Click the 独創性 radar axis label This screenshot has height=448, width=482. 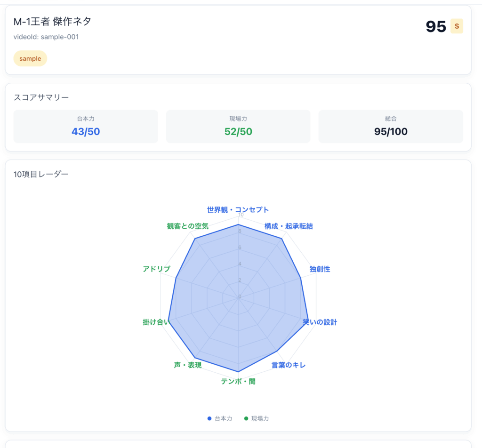pos(320,269)
